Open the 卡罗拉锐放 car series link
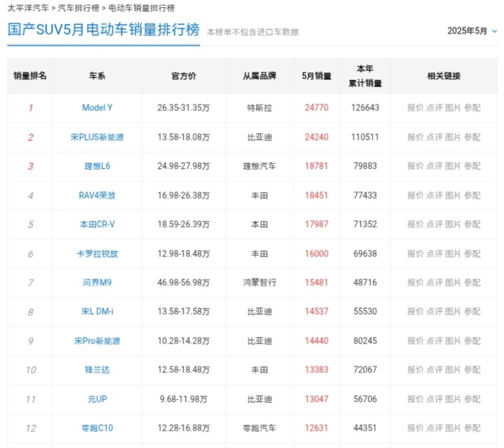The image size is (504, 448). coord(97,254)
